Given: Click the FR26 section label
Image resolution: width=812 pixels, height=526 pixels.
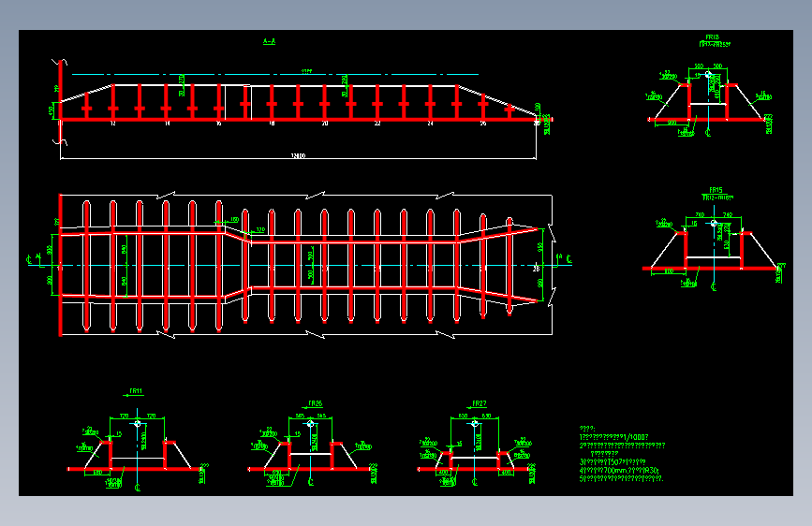Looking at the screenshot, I should pos(315,403).
